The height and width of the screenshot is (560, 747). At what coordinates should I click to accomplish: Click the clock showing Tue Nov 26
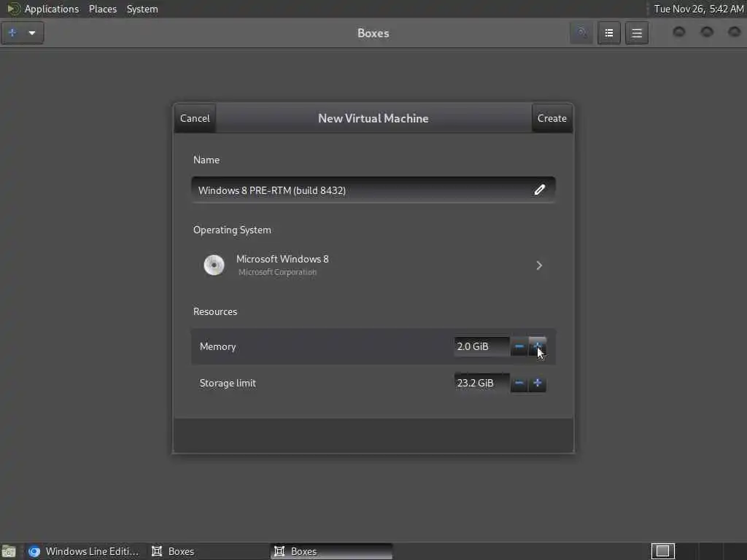point(698,9)
